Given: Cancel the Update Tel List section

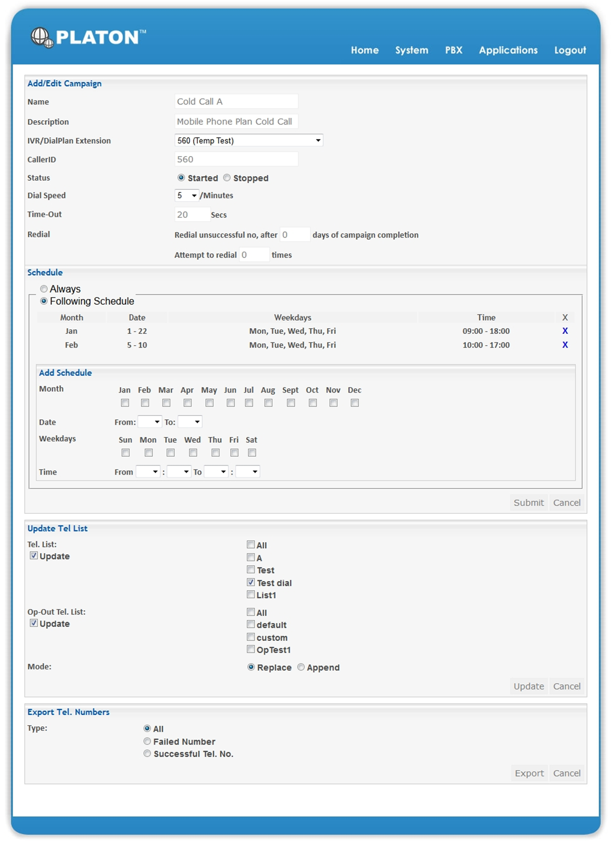Looking at the screenshot, I should tap(566, 686).
